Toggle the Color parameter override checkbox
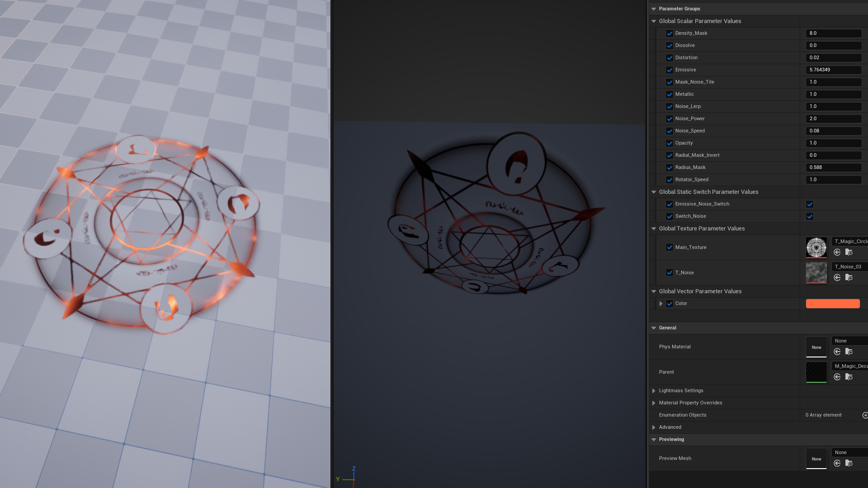The width and height of the screenshot is (868, 488). click(670, 304)
